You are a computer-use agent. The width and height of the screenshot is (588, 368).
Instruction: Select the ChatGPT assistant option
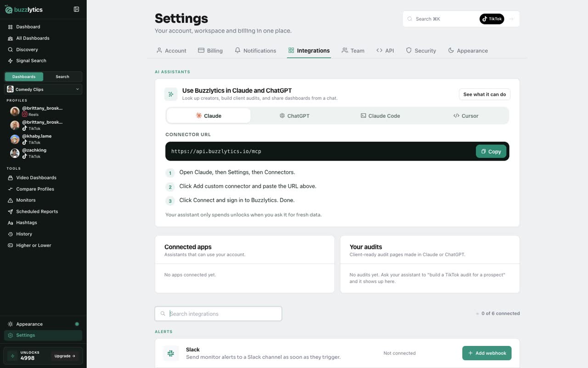pos(294,116)
